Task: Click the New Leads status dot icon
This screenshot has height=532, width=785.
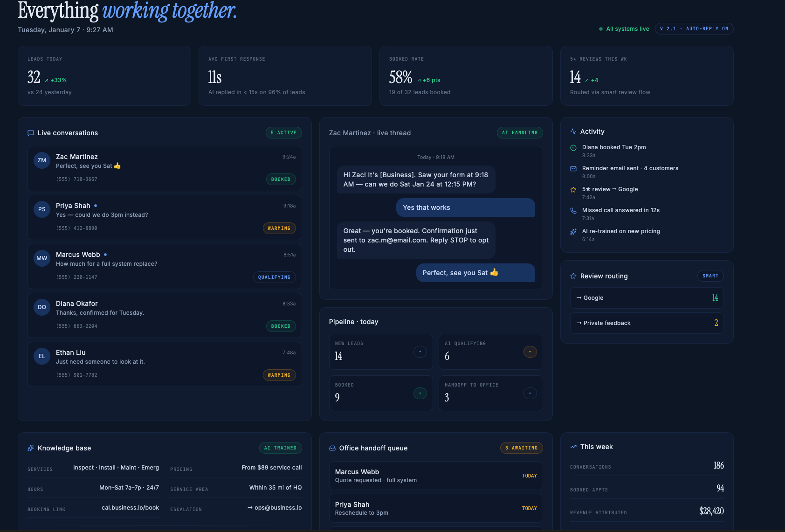Action: 420,352
